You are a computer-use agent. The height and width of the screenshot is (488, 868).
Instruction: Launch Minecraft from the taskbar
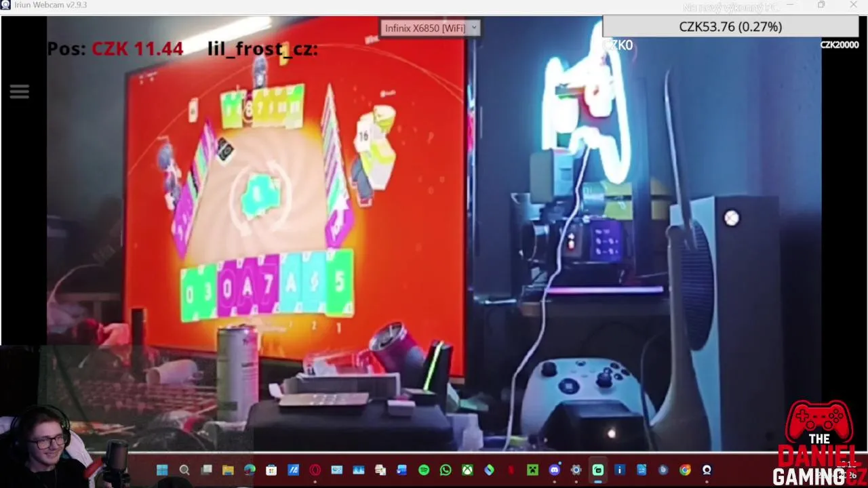click(x=532, y=470)
